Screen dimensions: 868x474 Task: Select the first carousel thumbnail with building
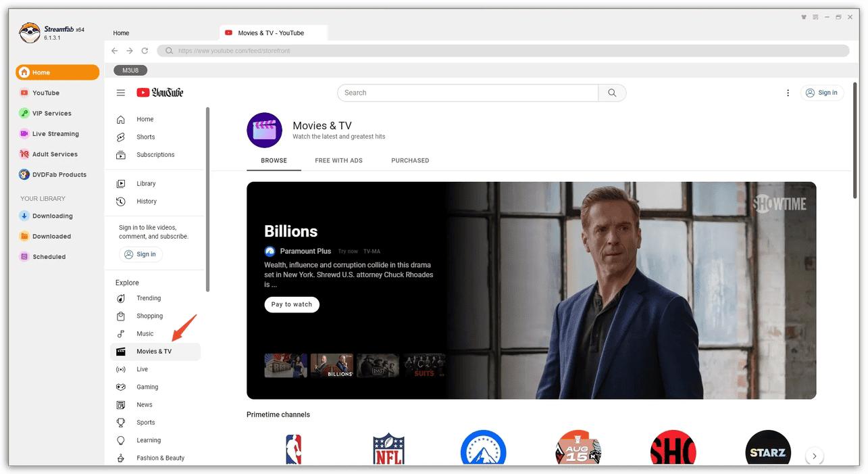[x=286, y=365]
